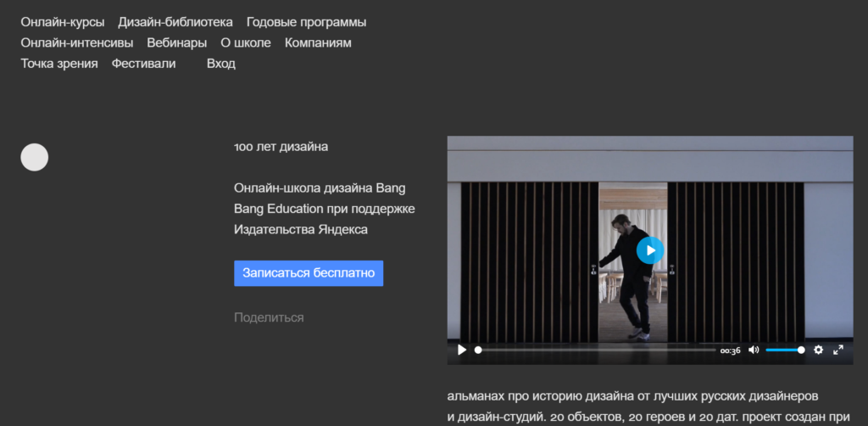
Task: Click the 00:36 video duration label
Action: coord(730,350)
